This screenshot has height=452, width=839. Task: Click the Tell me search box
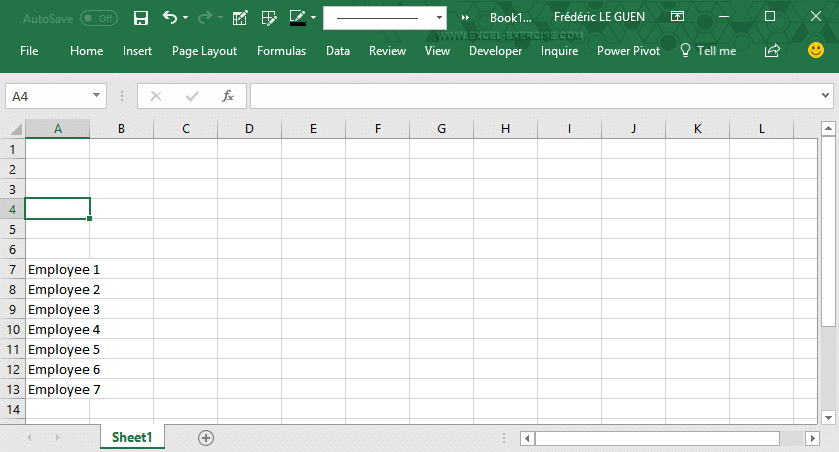click(708, 51)
